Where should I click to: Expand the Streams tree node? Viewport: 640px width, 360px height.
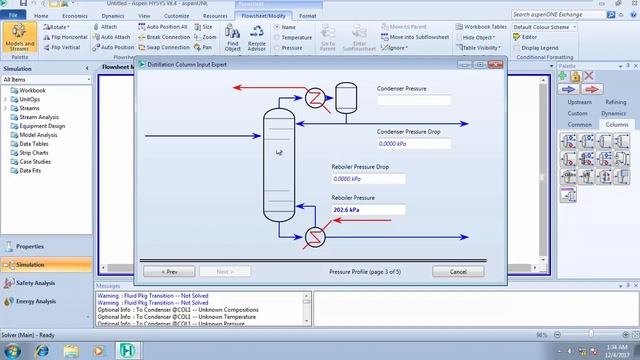(x=5, y=108)
